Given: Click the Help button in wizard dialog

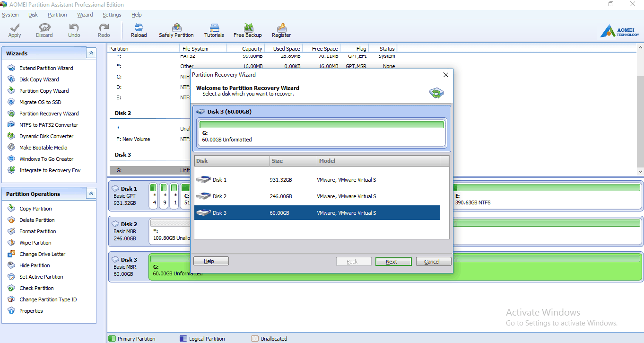Looking at the screenshot, I should (211, 261).
